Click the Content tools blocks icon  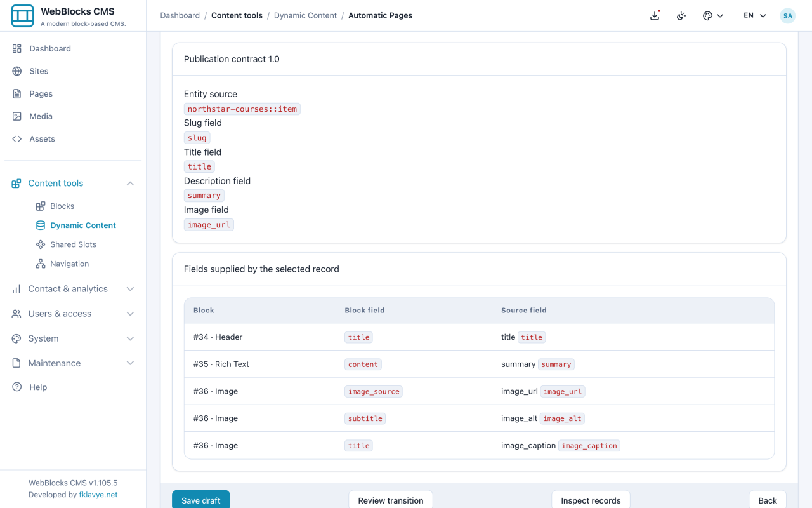click(x=16, y=184)
